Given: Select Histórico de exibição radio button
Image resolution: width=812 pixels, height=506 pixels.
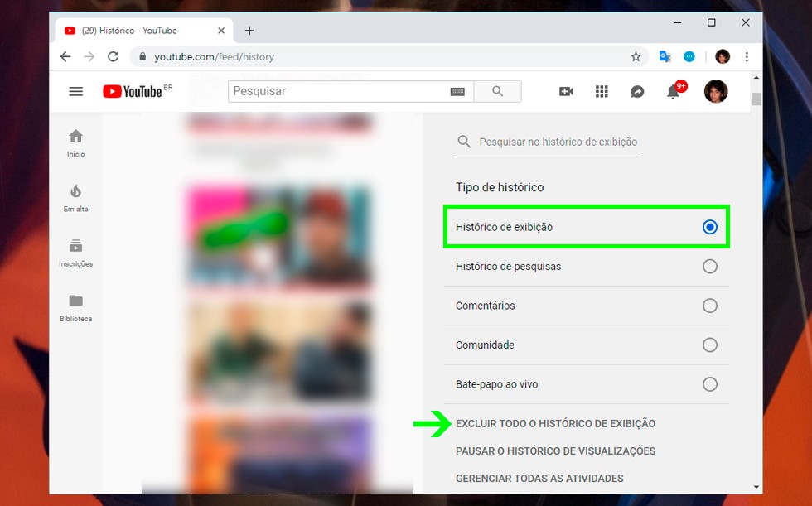Looking at the screenshot, I should coord(709,227).
